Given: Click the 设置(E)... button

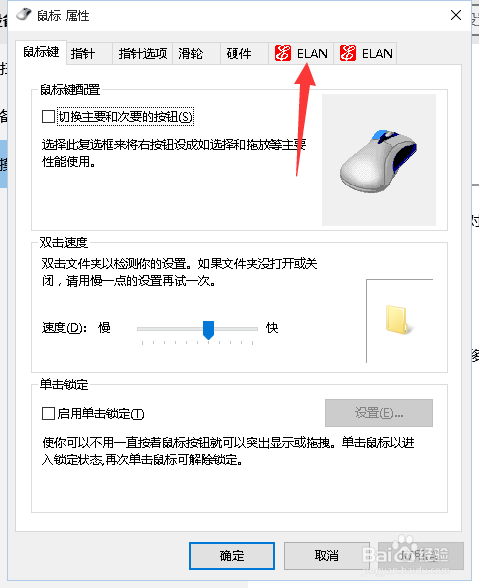Looking at the screenshot, I should [x=379, y=413].
